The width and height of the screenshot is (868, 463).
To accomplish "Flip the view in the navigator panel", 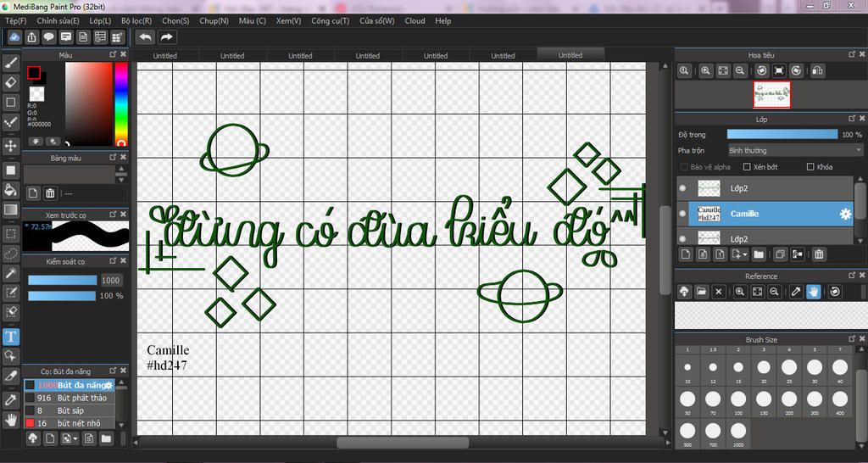I will pyautogui.click(x=818, y=70).
